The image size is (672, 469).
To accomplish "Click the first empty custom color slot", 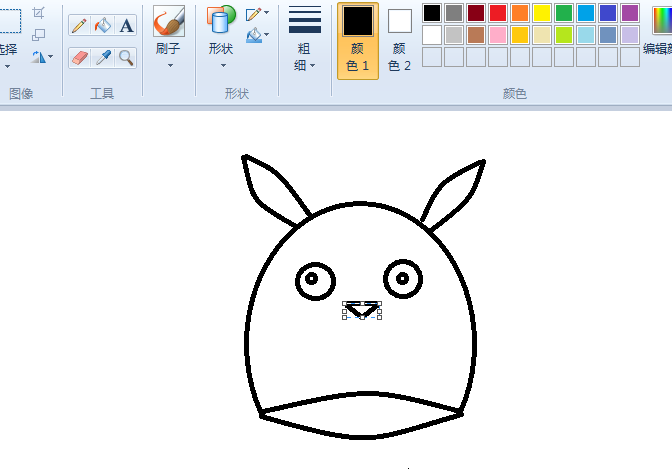I will point(432,57).
